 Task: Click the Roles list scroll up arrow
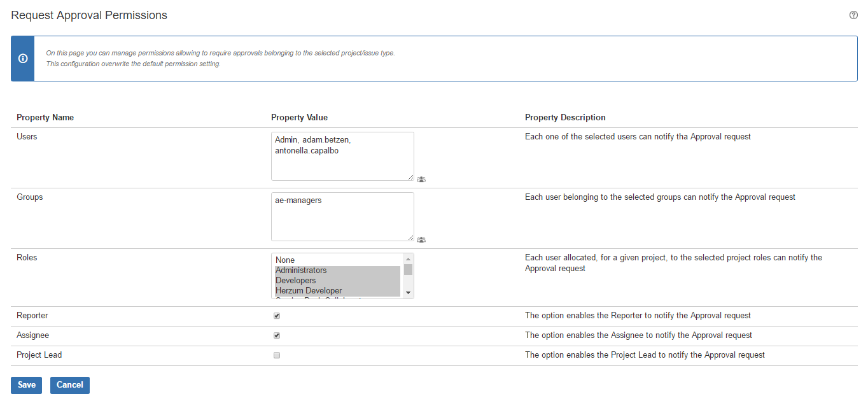pyautogui.click(x=409, y=258)
